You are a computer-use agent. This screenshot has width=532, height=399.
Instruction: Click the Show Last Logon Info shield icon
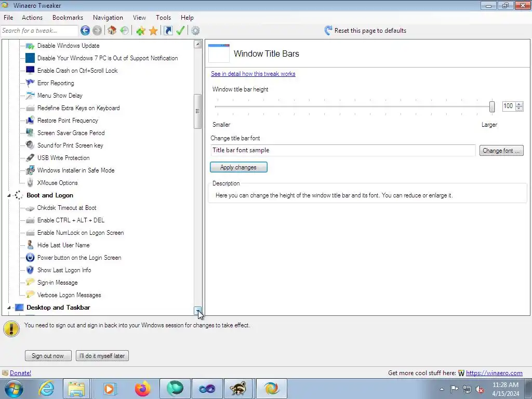pos(30,270)
